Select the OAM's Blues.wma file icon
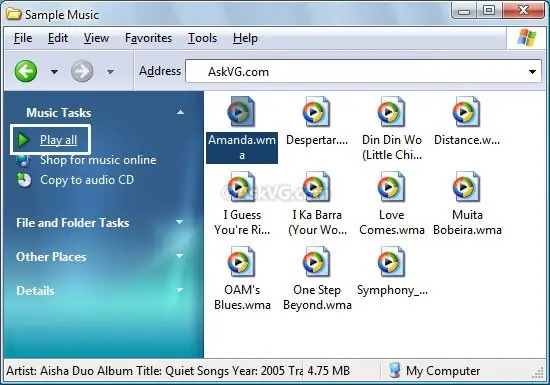Screen dimensions: 550x385 (241, 262)
